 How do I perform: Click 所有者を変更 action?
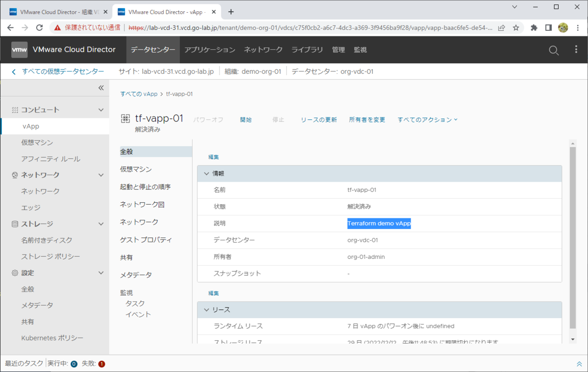point(367,119)
